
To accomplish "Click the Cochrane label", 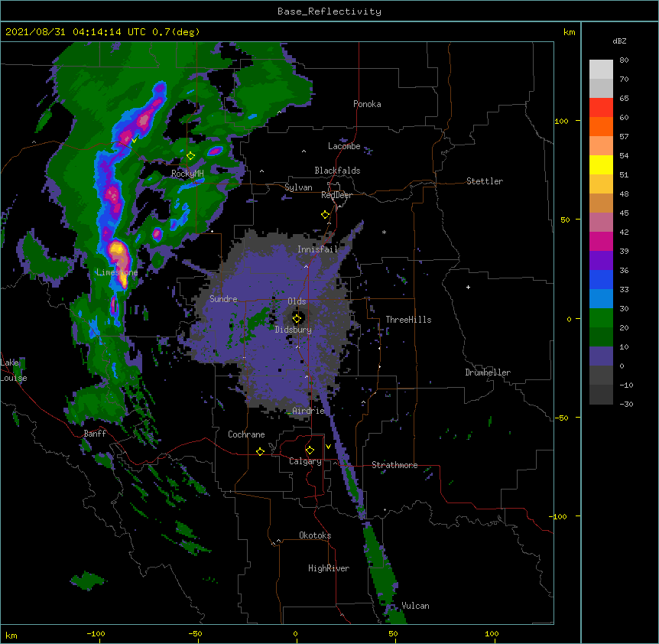I will 246,434.
